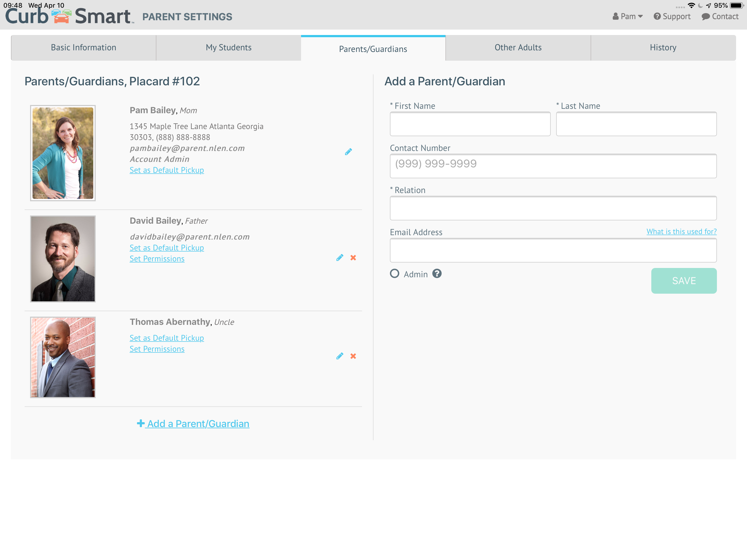Remove David Bailey with the red X
747x560 pixels.
(x=353, y=258)
